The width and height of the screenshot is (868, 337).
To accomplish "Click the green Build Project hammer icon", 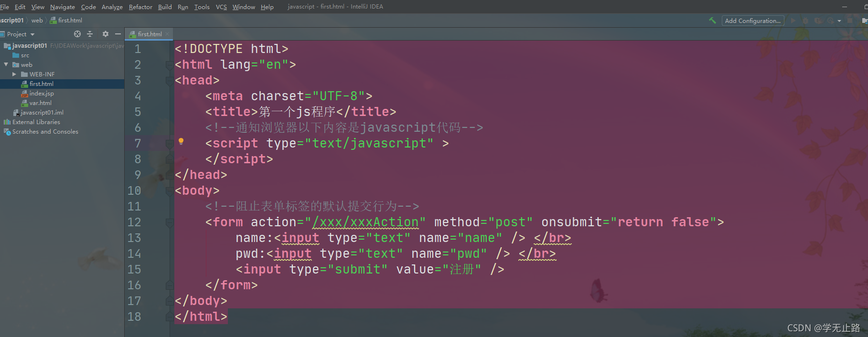I will click(712, 21).
